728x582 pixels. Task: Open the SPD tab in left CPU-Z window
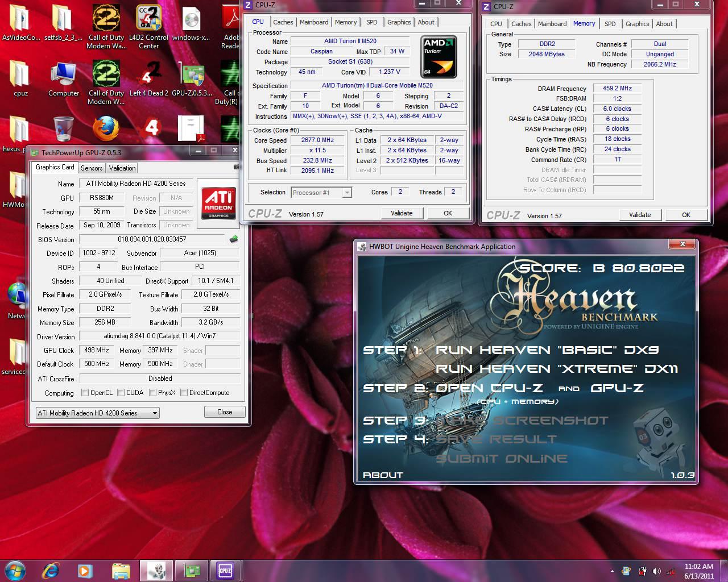tap(372, 22)
